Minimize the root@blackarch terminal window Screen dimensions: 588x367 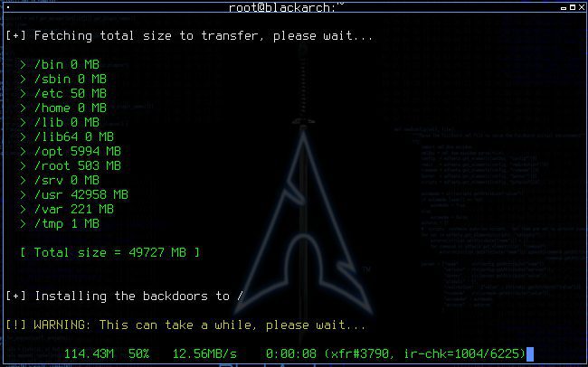pyautogui.click(x=564, y=8)
